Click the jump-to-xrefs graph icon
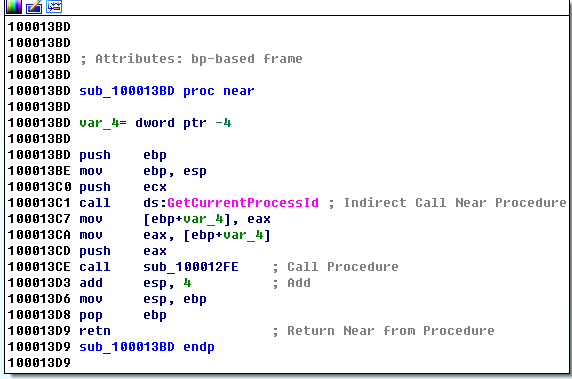 (x=54, y=6)
